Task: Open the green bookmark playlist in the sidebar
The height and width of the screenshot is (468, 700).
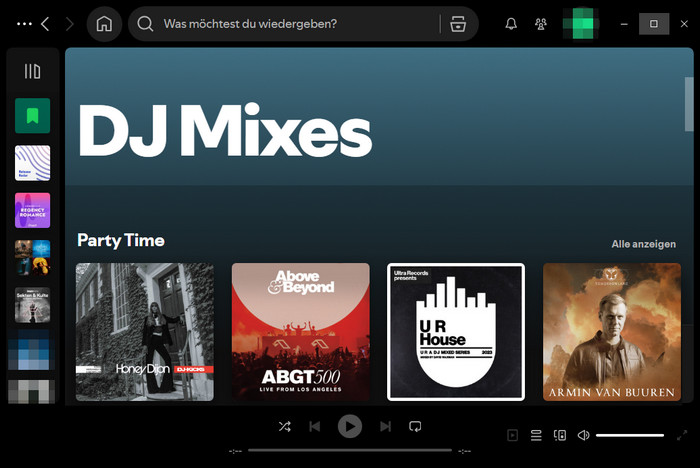Action: pos(33,116)
